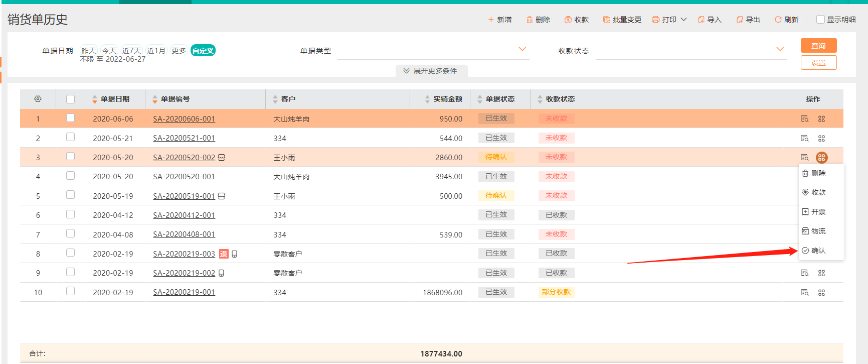Viewport: 868px width, 364px height.
Task: View details icon for row 2
Action: point(804,138)
